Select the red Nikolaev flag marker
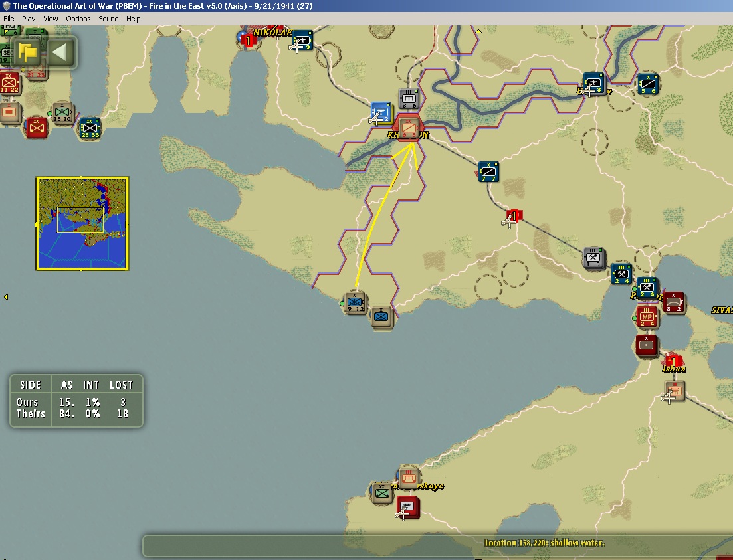This screenshot has width=733, height=560. tap(247, 40)
